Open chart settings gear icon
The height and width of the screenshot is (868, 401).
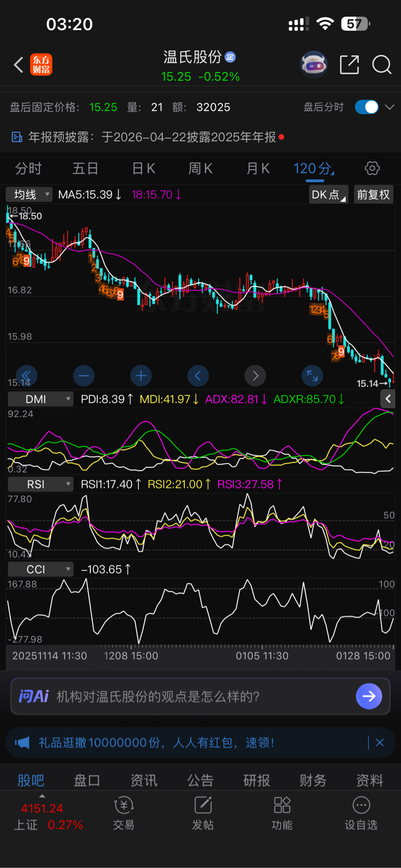(x=372, y=168)
